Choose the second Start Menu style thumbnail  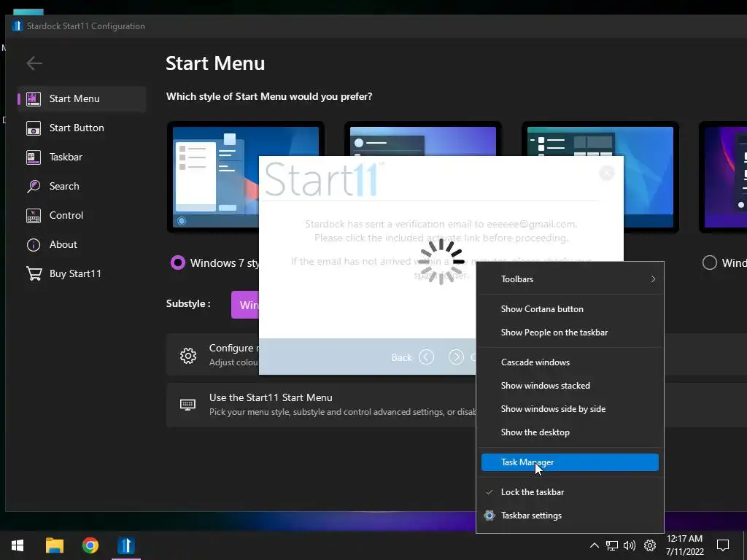click(423, 139)
